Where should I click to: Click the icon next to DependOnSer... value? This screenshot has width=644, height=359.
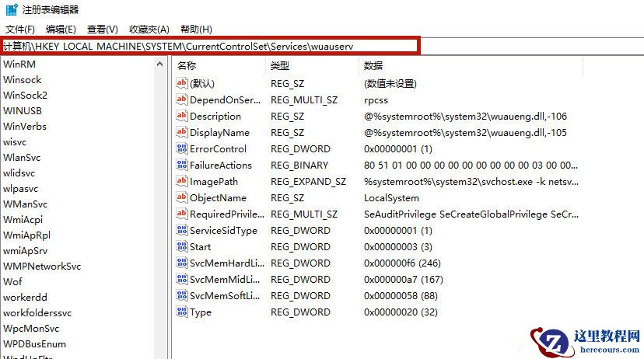(x=181, y=99)
